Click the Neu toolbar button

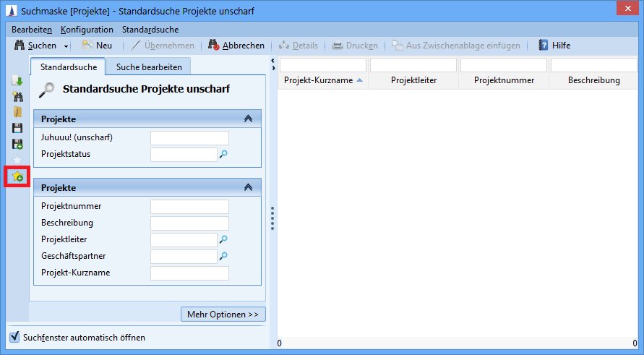pos(96,46)
